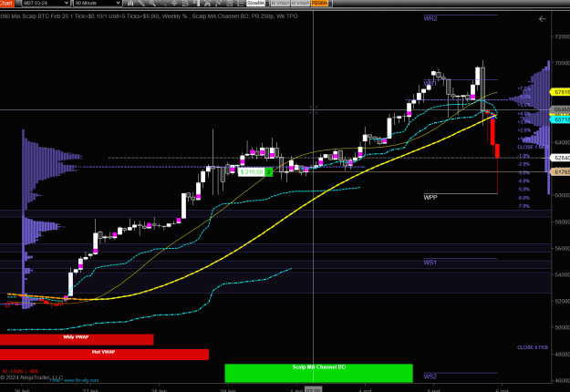The image size is (570, 392).
Task: Click the Wkly VWAP red bar
Action: tap(77, 339)
